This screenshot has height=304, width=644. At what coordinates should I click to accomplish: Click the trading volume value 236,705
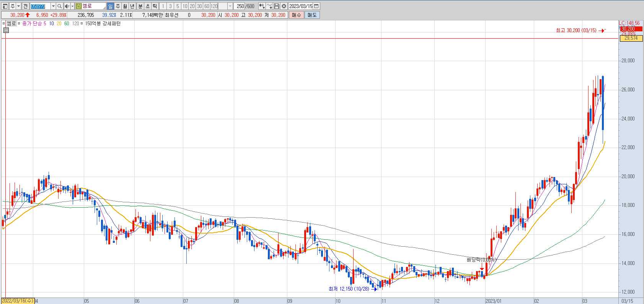coord(86,15)
